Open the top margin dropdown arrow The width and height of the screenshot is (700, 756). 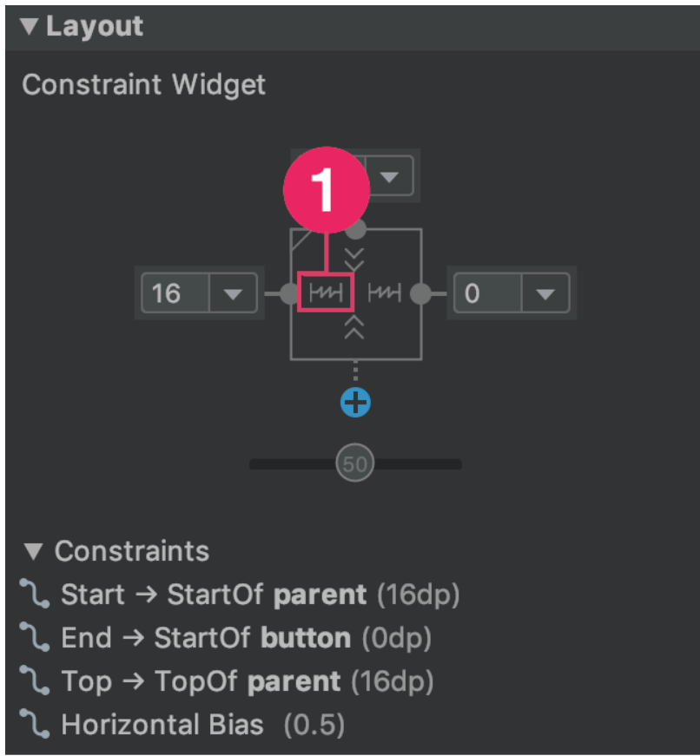(389, 177)
